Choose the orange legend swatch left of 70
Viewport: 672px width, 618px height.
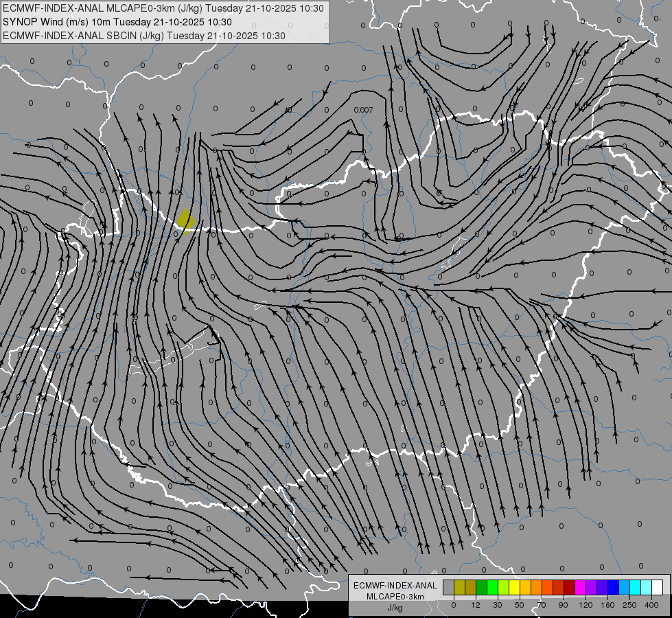pyautogui.click(x=537, y=587)
